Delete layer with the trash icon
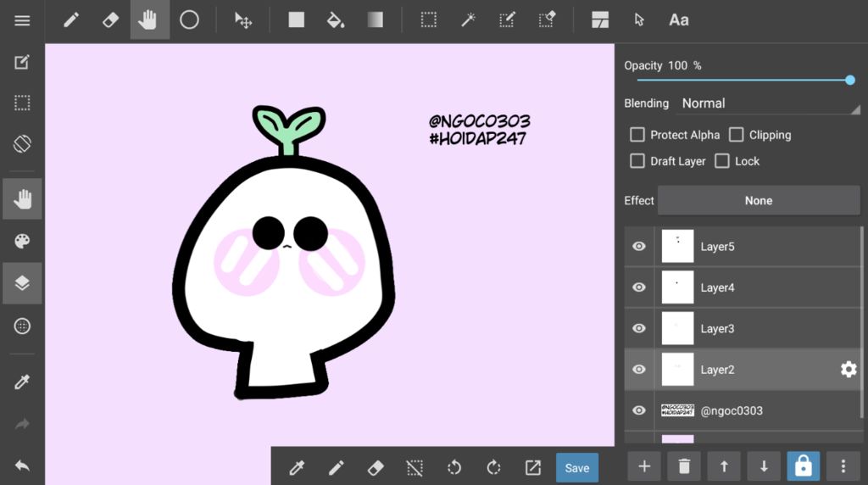This screenshot has width=868, height=485. pyautogui.click(x=684, y=466)
